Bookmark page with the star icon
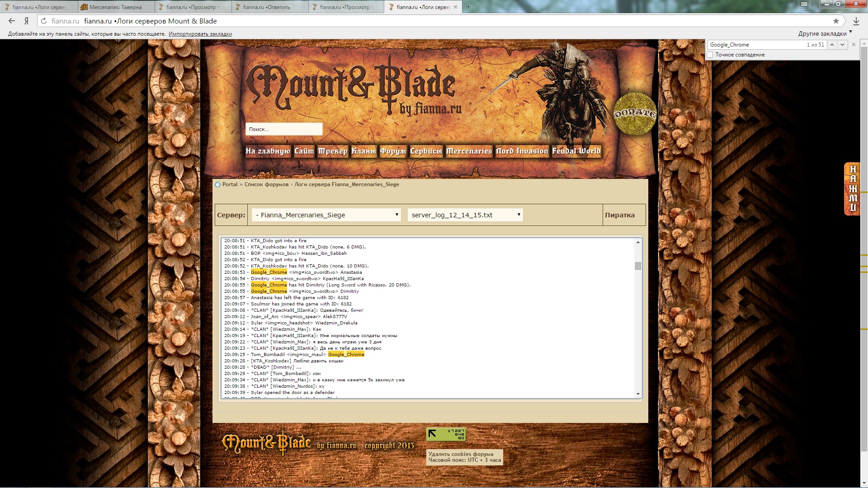The height and width of the screenshot is (488, 868). [x=836, y=21]
